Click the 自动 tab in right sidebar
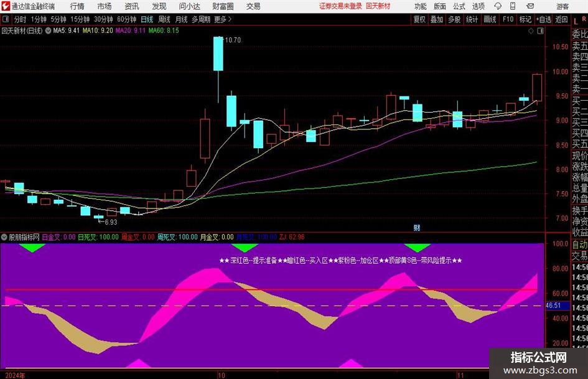Image resolution: width=588 pixels, height=379 pixels. click(x=580, y=245)
